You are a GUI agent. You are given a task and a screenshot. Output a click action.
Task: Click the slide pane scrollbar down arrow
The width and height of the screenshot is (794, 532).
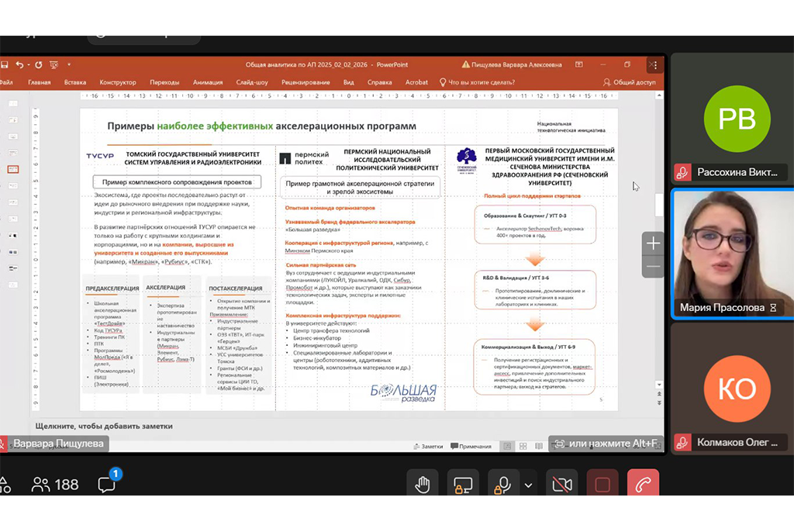[659, 385]
